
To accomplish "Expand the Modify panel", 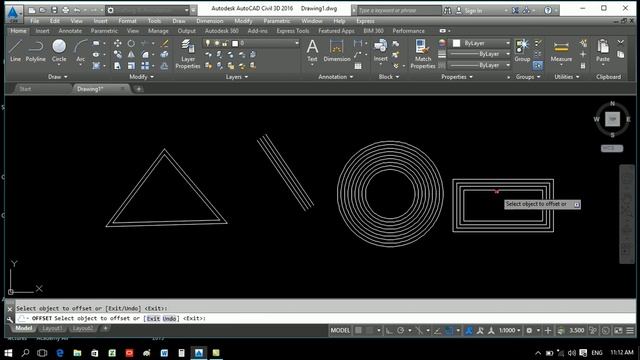I will (141, 77).
